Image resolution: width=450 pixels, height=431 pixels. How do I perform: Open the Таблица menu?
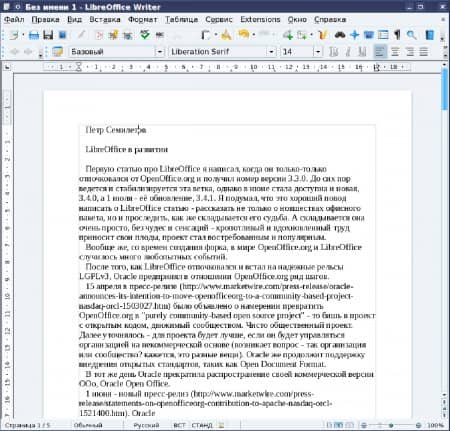(182, 19)
